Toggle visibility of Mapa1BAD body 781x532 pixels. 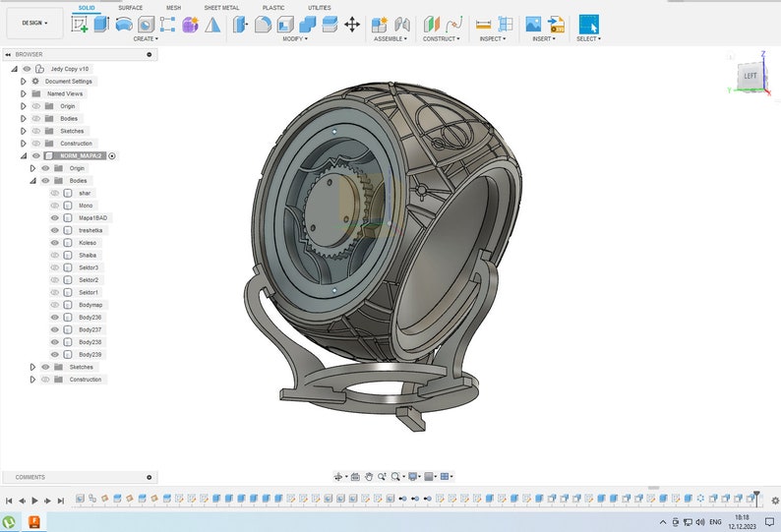(55, 218)
